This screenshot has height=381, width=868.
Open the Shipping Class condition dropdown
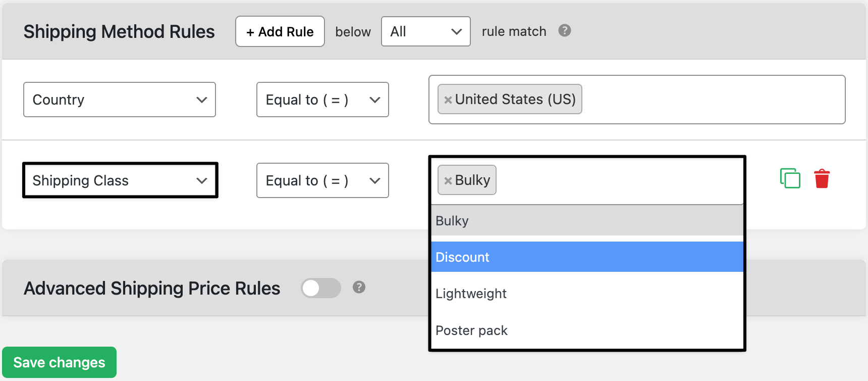click(120, 180)
